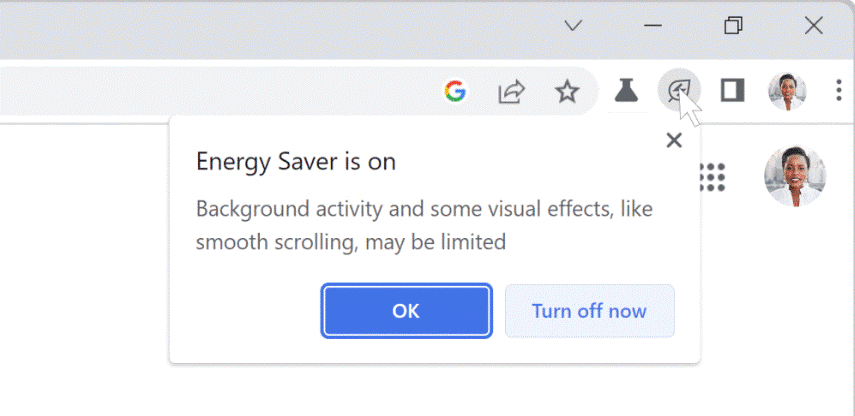Open the Google account avatar on the page
855x416 pixels.
(x=794, y=176)
